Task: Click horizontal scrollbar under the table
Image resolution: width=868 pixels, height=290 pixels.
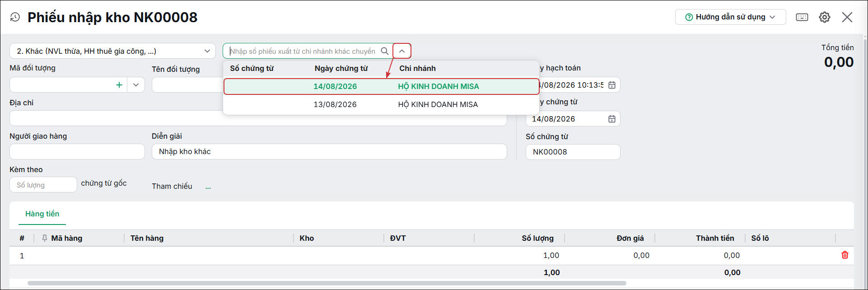Action: pyautogui.click(x=327, y=283)
